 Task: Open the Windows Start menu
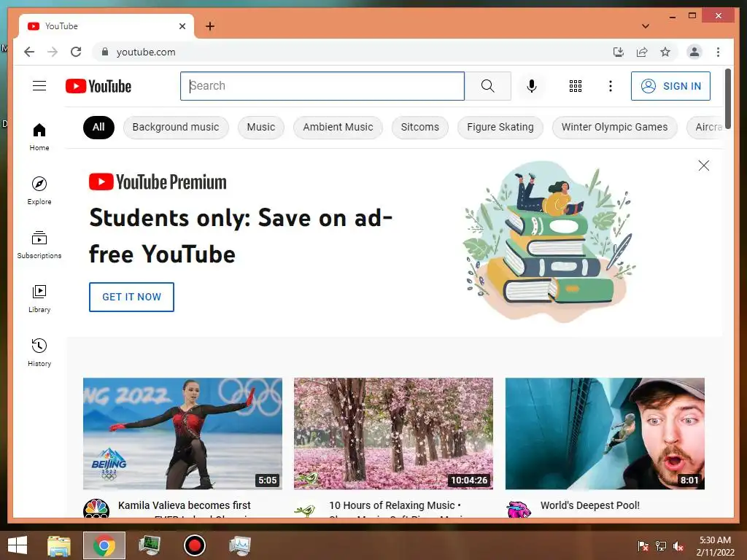pyautogui.click(x=18, y=545)
